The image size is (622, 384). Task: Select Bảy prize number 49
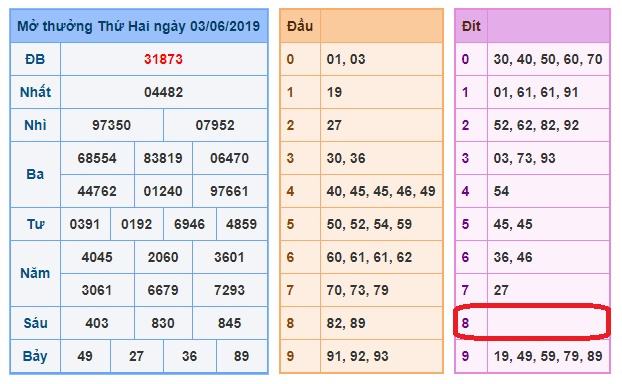85,355
